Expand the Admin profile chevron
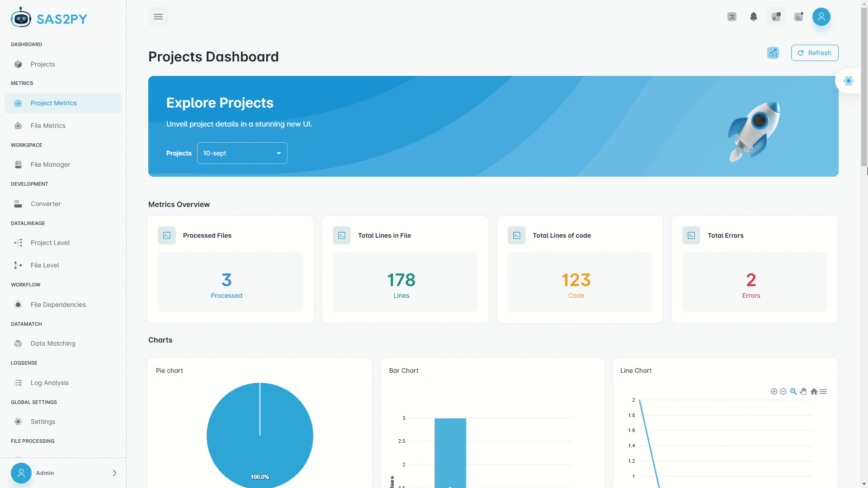This screenshot has height=488, width=868. [114, 473]
